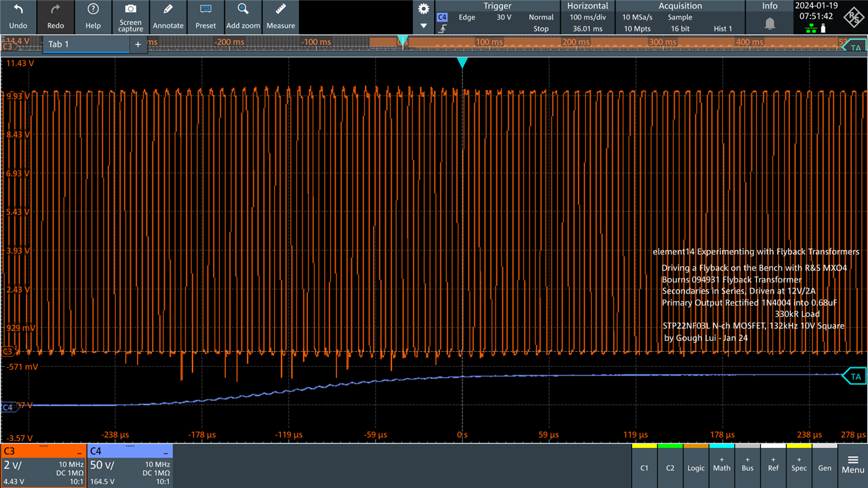Viewport: 868px width, 488px height.
Task: Open settings gear icon in top bar
Action: pos(424,9)
